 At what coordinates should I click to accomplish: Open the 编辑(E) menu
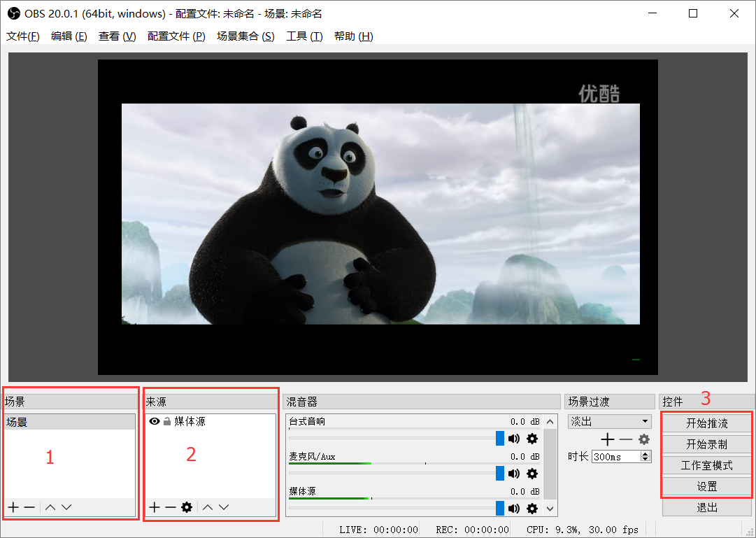(69, 36)
